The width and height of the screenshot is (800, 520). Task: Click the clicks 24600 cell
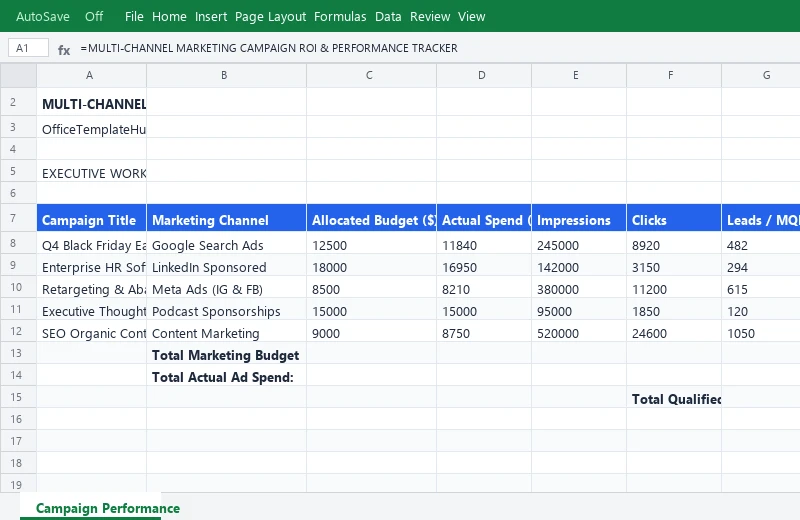pyautogui.click(x=674, y=331)
